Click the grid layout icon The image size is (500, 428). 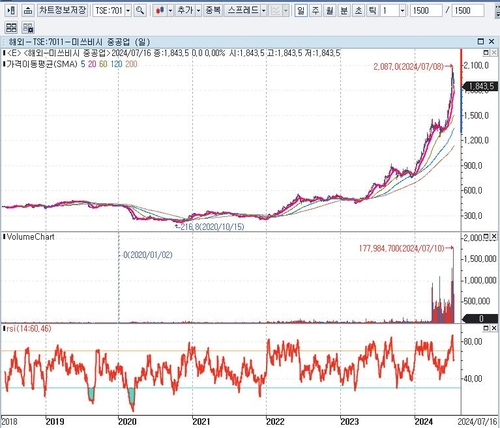pos(11,27)
